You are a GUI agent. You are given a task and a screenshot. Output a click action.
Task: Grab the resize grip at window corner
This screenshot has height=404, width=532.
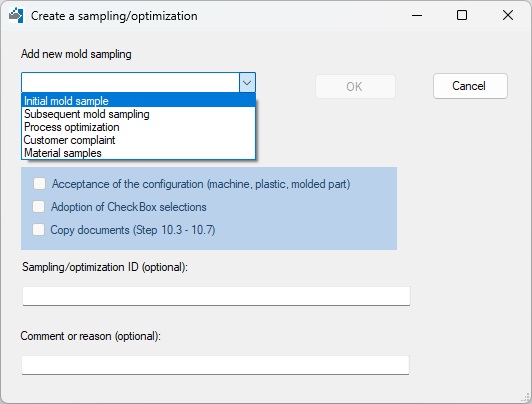tap(526, 397)
